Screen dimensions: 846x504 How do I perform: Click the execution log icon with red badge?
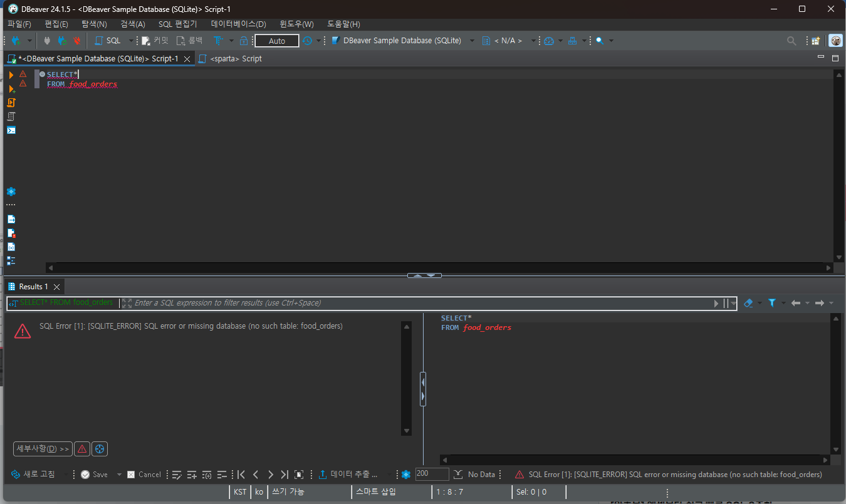click(11, 233)
